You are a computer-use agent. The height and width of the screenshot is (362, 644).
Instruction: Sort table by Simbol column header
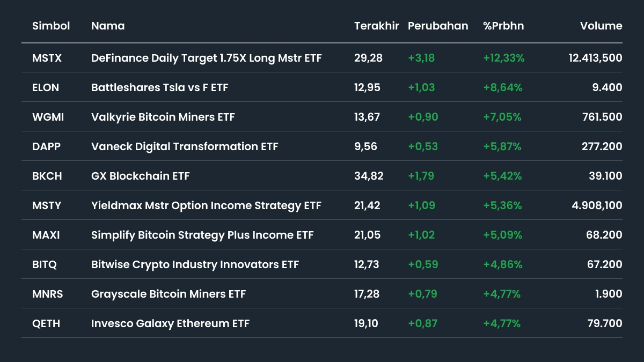[x=51, y=26]
